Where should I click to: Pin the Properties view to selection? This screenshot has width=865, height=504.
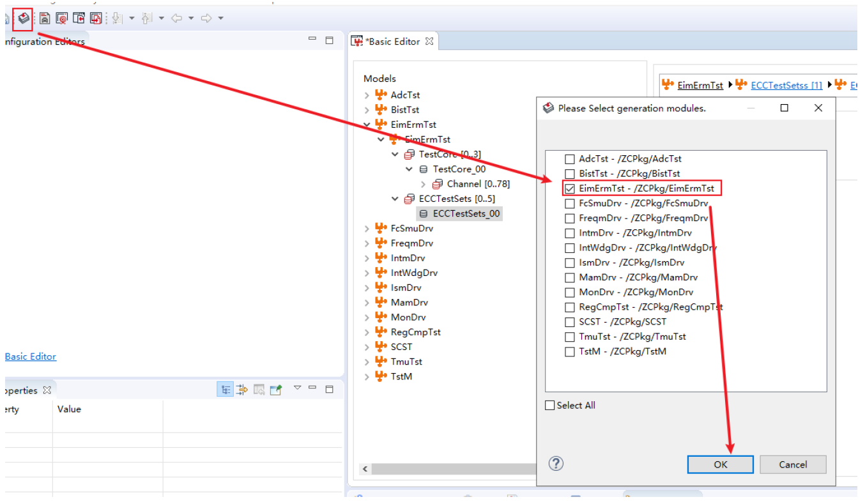(275, 390)
